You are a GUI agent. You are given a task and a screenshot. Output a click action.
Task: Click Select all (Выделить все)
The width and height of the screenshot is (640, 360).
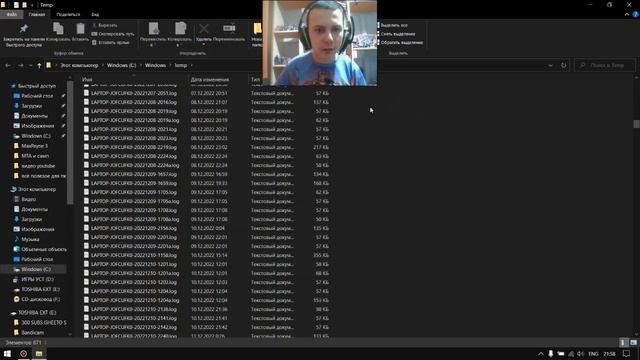pyautogui.click(x=393, y=25)
